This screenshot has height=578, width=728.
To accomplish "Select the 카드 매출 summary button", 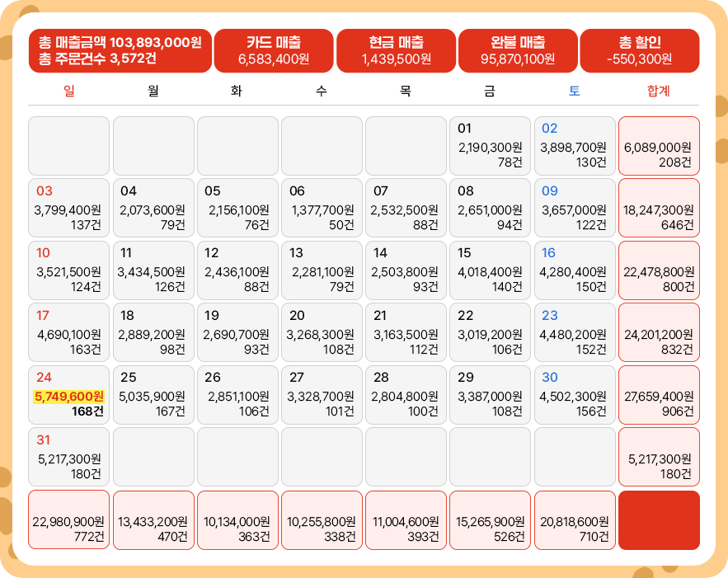I will (x=274, y=50).
